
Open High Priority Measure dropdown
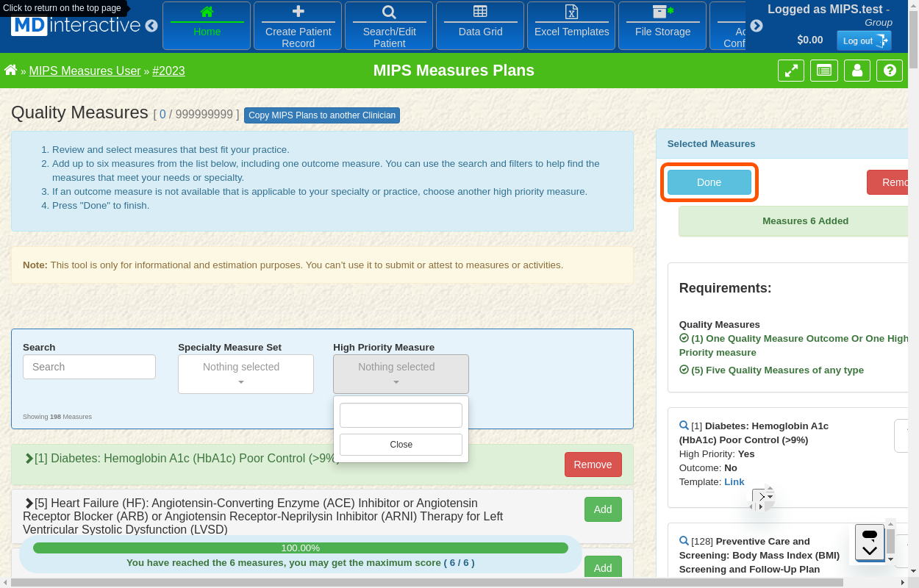point(401,373)
